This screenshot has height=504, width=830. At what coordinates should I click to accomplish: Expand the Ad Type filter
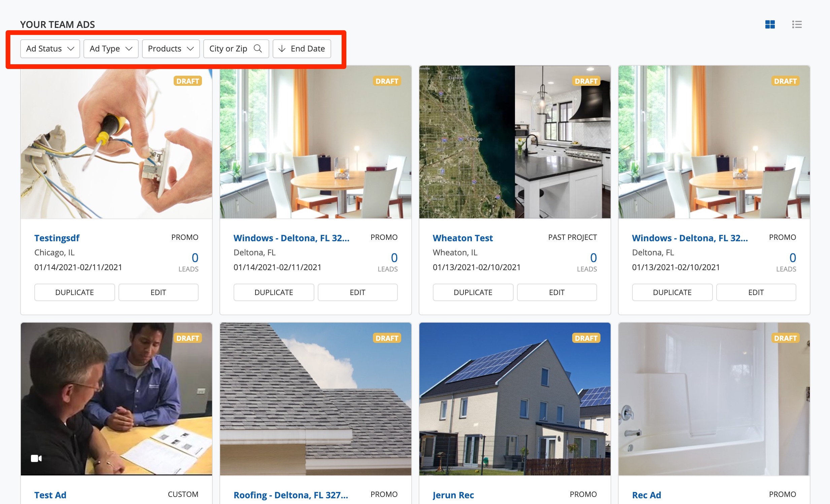tap(111, 48)
